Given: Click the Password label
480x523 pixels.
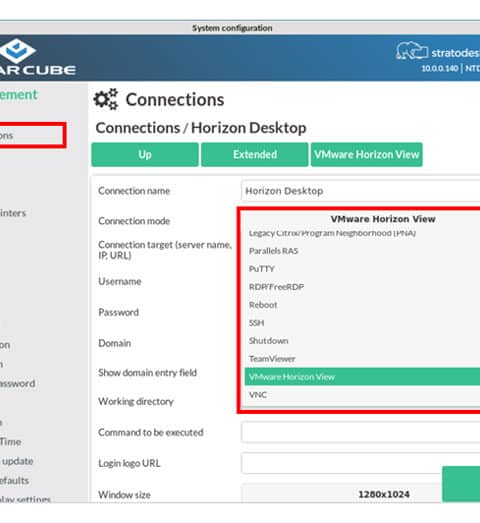Looking at the screenshot, I should pyautogui.click(x=118, y=312).
